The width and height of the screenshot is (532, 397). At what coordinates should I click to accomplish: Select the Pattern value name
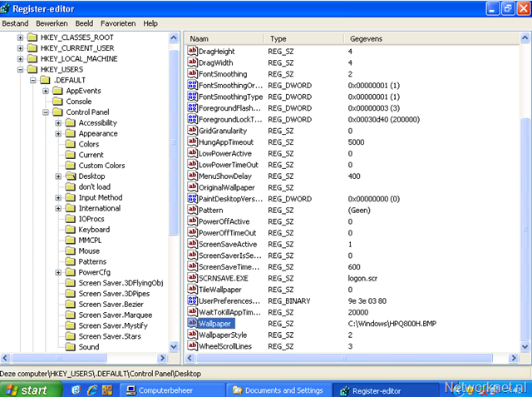point(210,211)
